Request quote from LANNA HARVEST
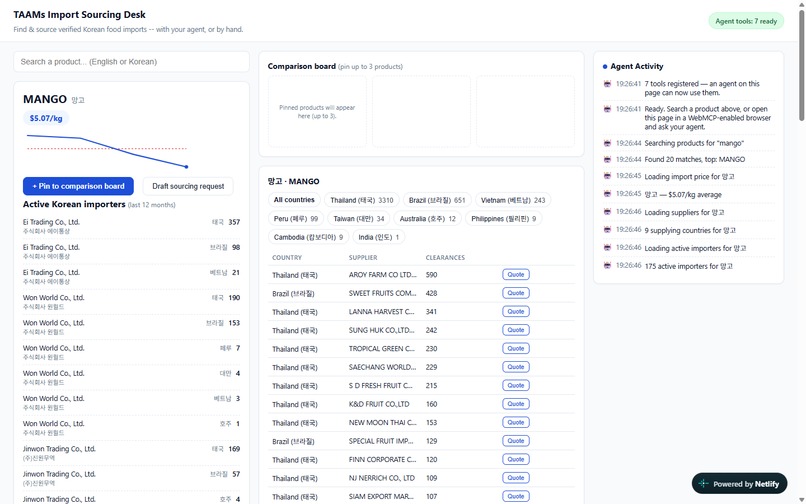Viewport: 806px width, 504px height. 516,312
